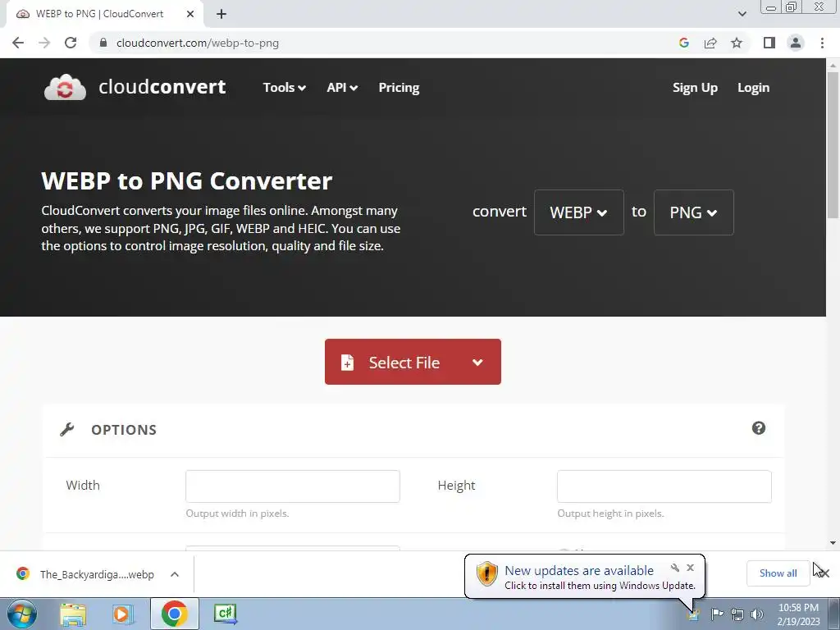The height and width of the screenshot is (630, 840).
Task: Open the WEBP source format dropdown
Action: pyautogui.click(x=578, y=212)
